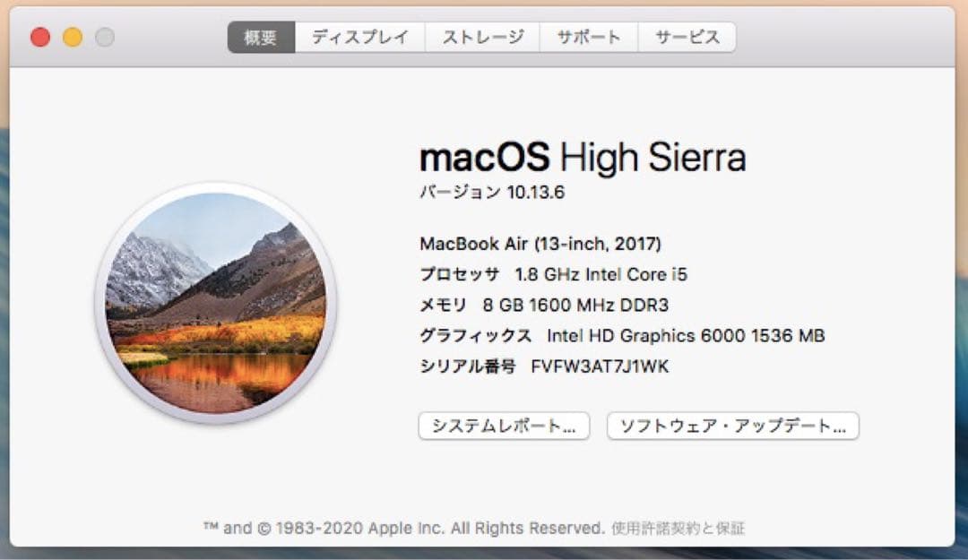Minimize the window with yellow button
This screenshot has width=968, height=560.
(73, 37)
